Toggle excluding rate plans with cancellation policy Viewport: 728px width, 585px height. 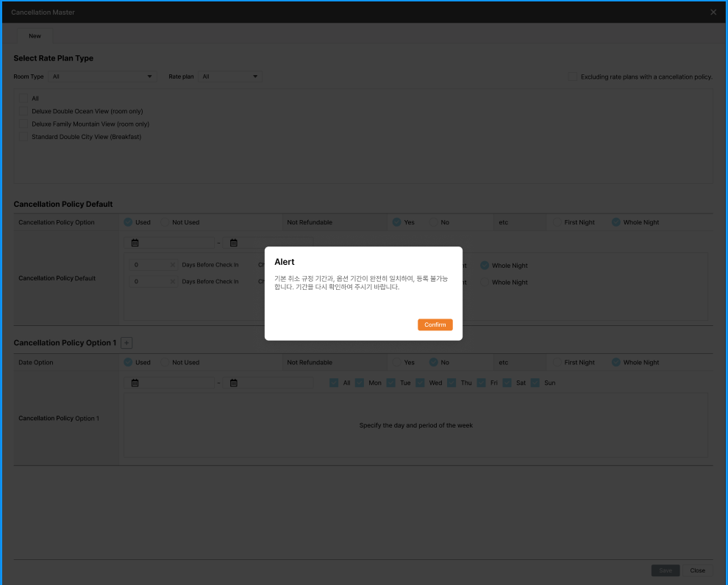pyautogui.click(x=572, y=77)
